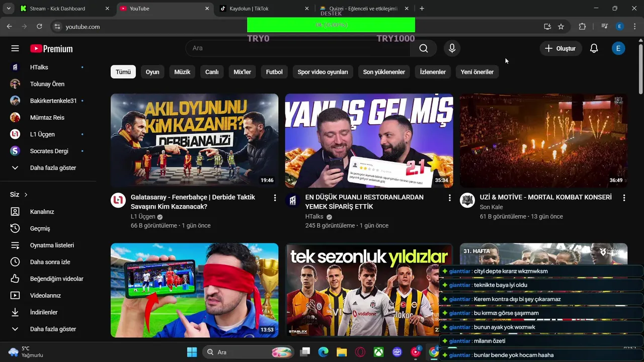Screen dimensions: 644x362
Task: Switch to the Stream - Kick Dashboard tab
Action: point(65,9)
